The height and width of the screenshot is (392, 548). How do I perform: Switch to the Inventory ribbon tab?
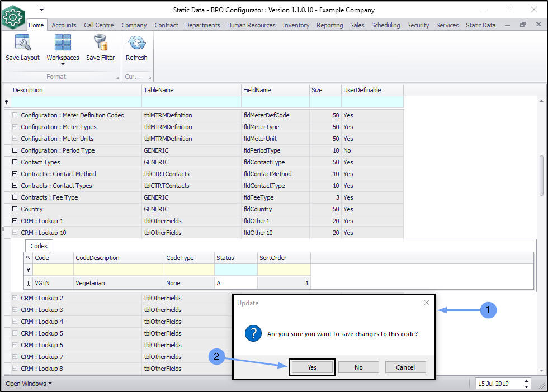296,25
